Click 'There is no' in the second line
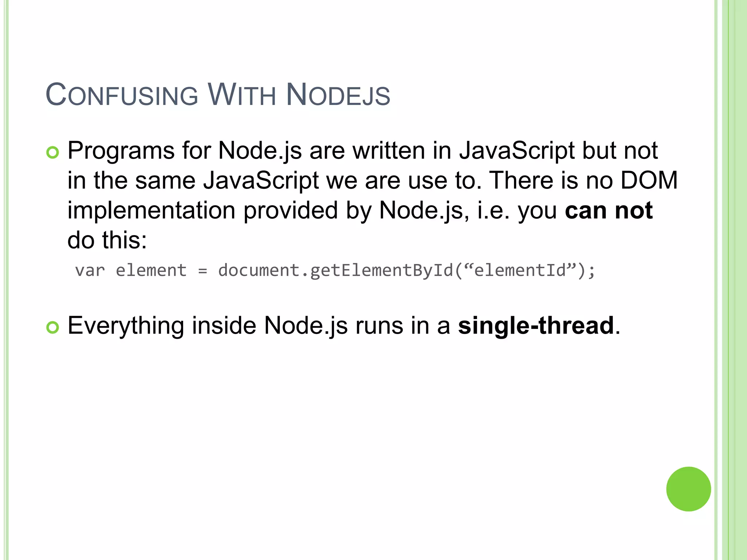This screenshot has width=747, height=560. [x=551, y=180]
